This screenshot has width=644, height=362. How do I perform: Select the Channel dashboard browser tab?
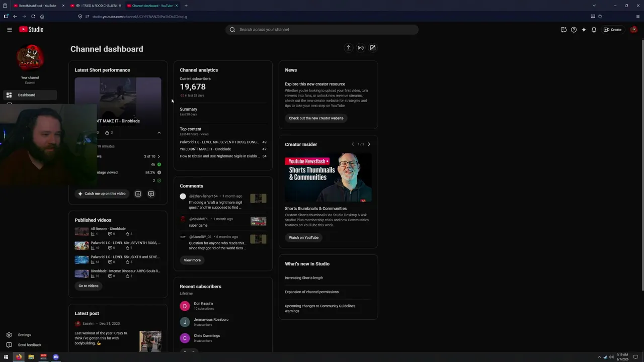(152, 6)
